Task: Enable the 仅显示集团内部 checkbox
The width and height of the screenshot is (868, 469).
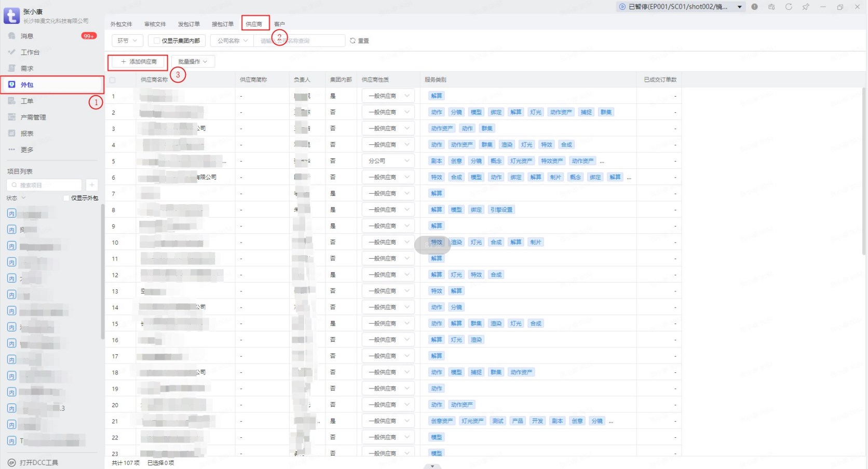Action: pyautogui.click(x=157, y=41)
